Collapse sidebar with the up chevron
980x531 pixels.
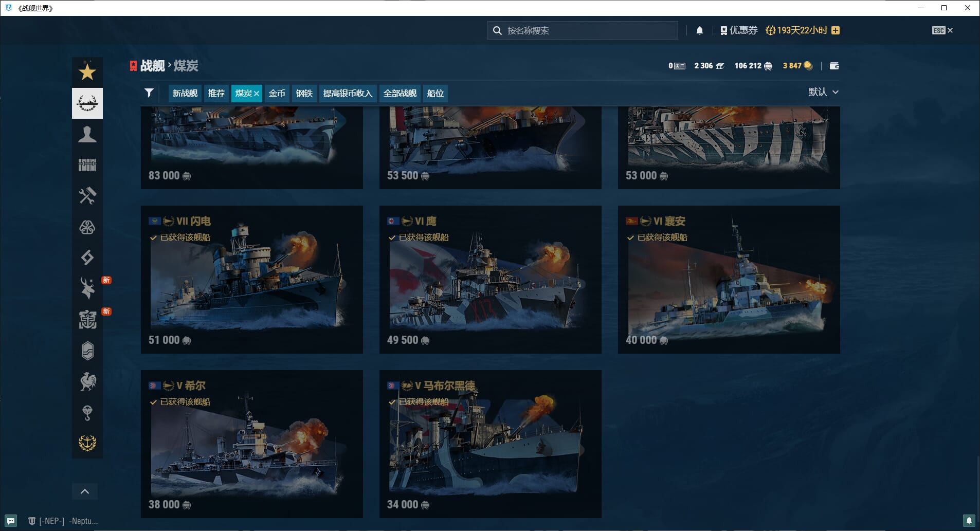(85, 491)
